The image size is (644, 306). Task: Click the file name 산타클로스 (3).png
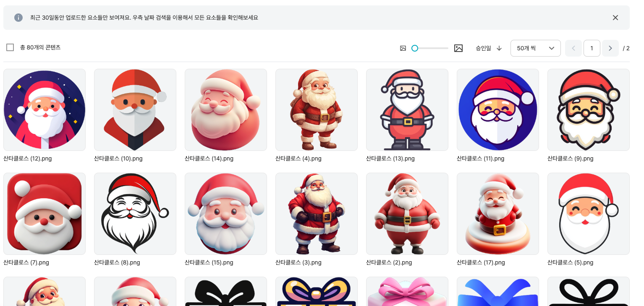(298, 262)
